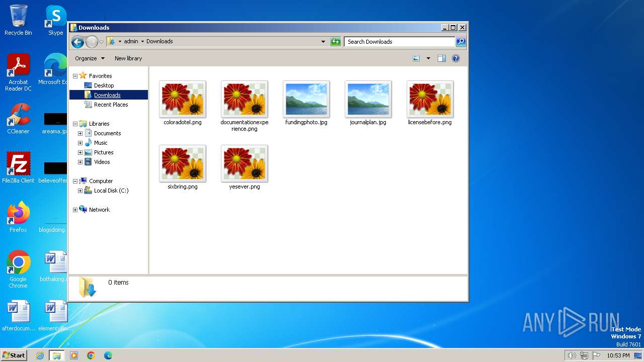Select Downloads in navigation pane
This screenshot has height=362, width=644.
point(107,95)
